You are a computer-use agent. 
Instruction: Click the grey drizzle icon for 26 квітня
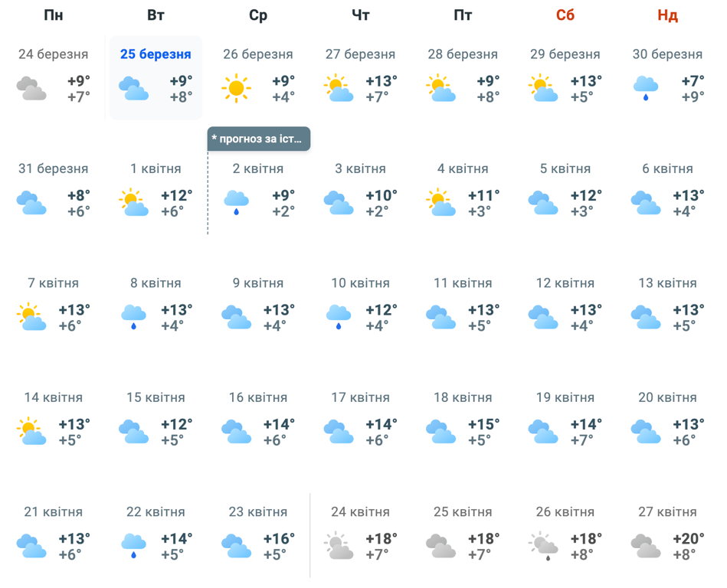pos(543,546)
